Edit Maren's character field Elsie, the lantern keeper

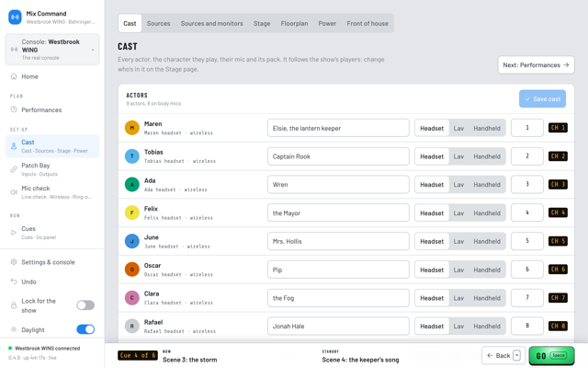pos(338,128)
